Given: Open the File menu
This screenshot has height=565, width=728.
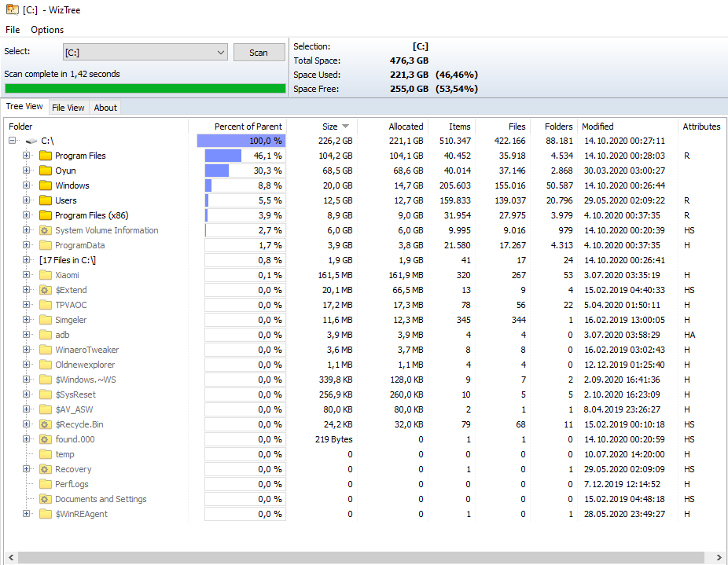Looking at the screenshot, I should point(13,29).
